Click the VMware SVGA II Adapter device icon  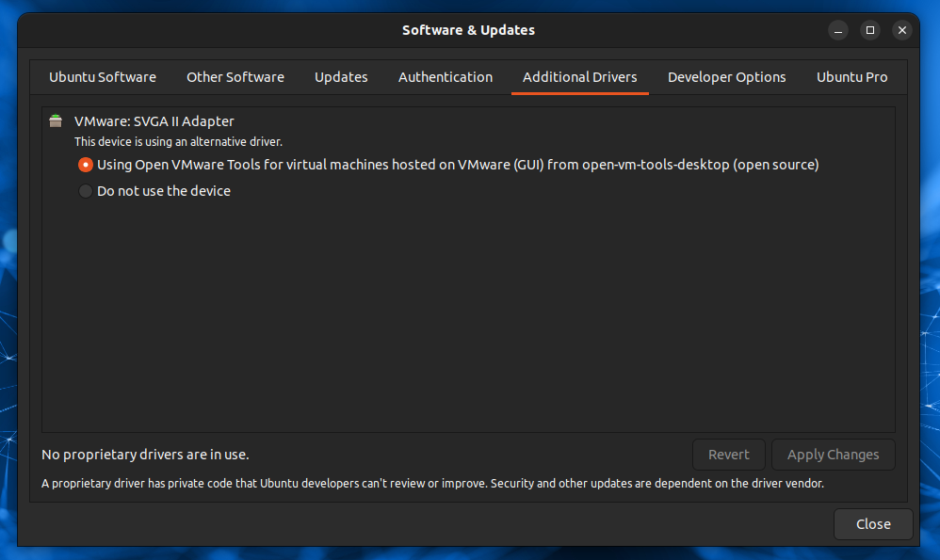[x=56, y=120]
